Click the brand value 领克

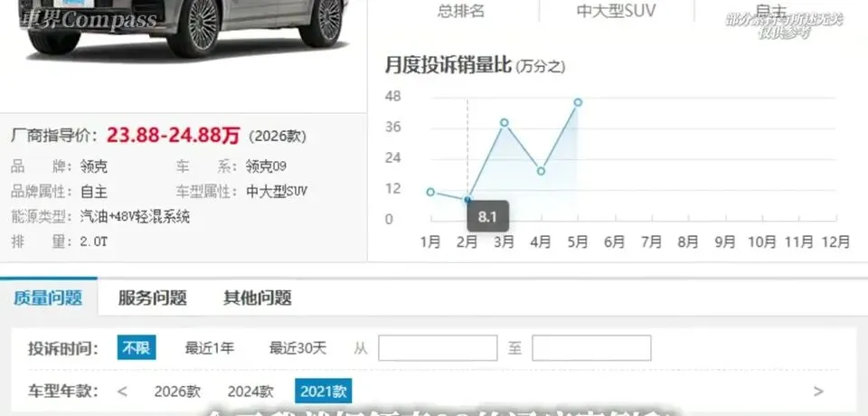point(94,166)
